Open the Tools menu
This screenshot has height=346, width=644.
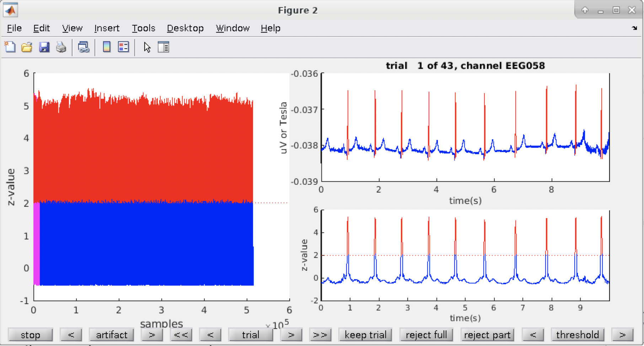[x=144, y=28]
